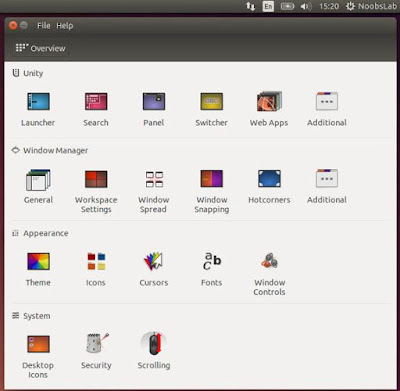The height and width of the screenshot is (391, 400).
Task: Open the battery indicator in top panel
Action: point(287,6)
